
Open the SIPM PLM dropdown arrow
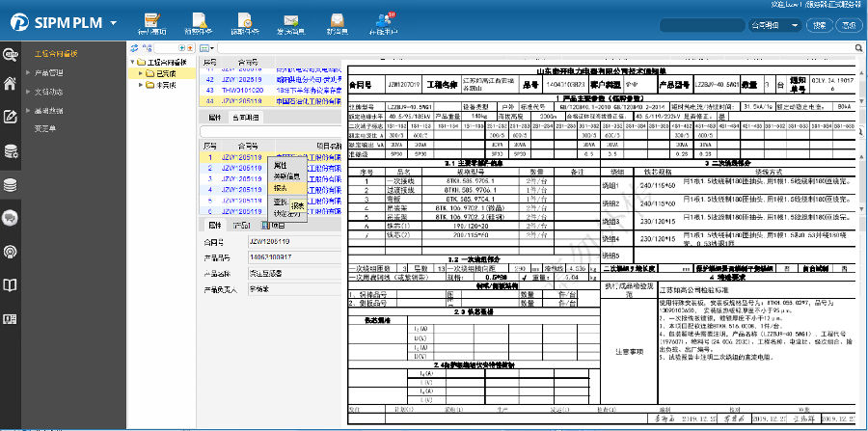point(115,22)
